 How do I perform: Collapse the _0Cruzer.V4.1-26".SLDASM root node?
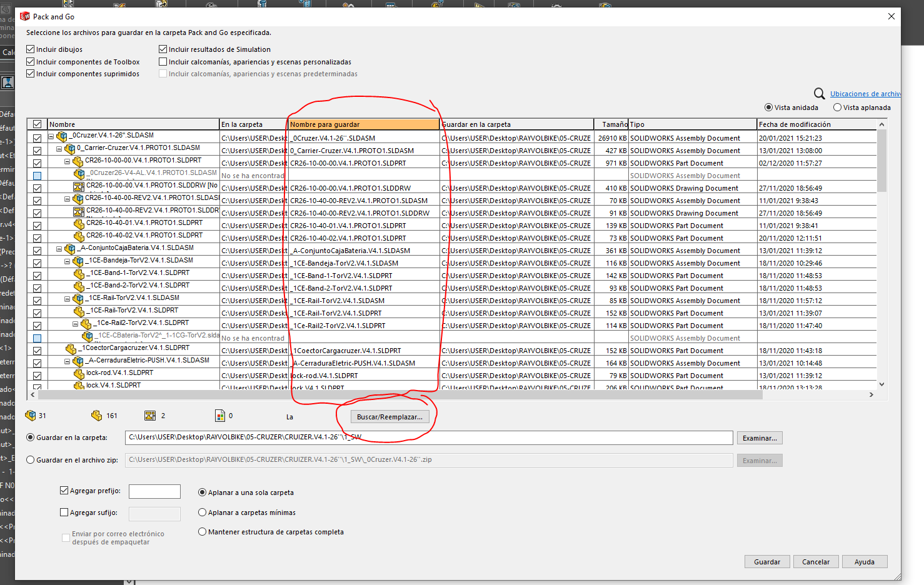(51, 136)
